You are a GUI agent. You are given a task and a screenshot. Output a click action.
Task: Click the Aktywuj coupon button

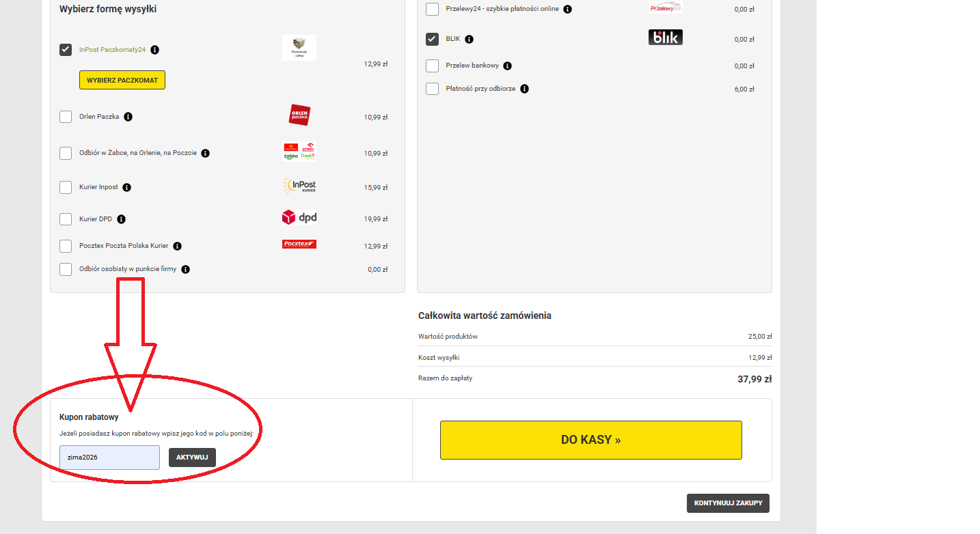coord(192,458)
